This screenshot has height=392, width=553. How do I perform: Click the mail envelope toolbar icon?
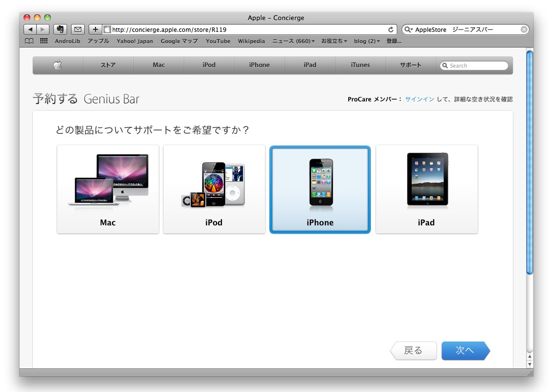[x=78, y=29]
